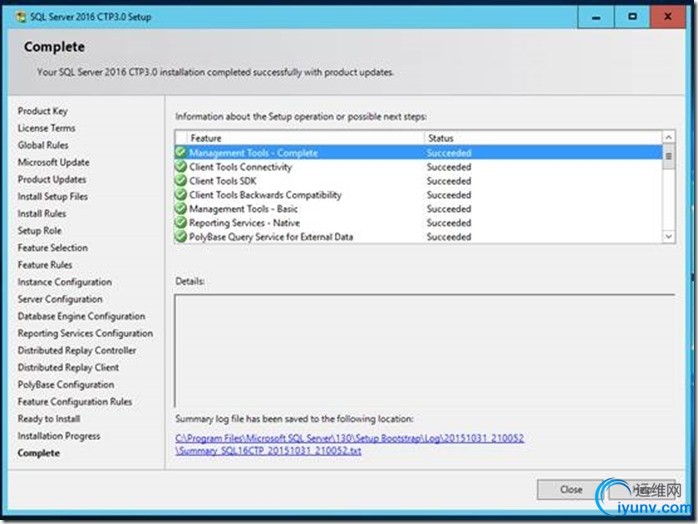
Task: Click Server Configuration step in sidebar
Action: (x=60, y=299)
